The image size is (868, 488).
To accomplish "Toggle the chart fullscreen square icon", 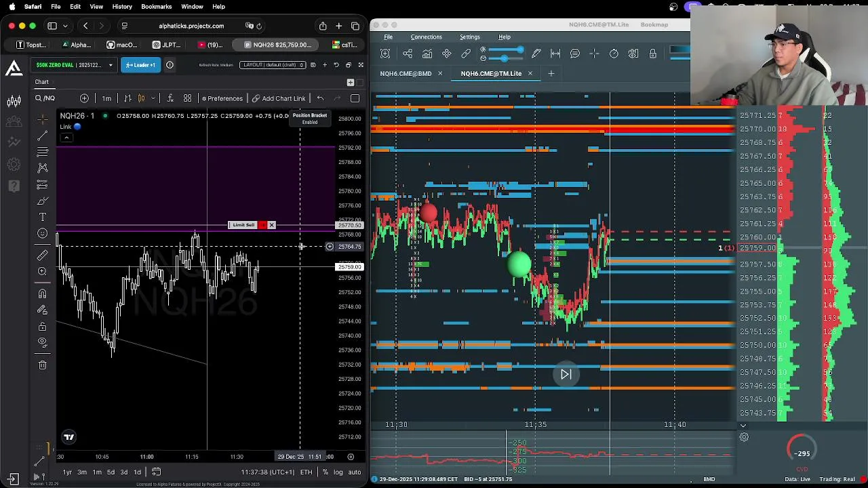I will click(x=355, y=98).
